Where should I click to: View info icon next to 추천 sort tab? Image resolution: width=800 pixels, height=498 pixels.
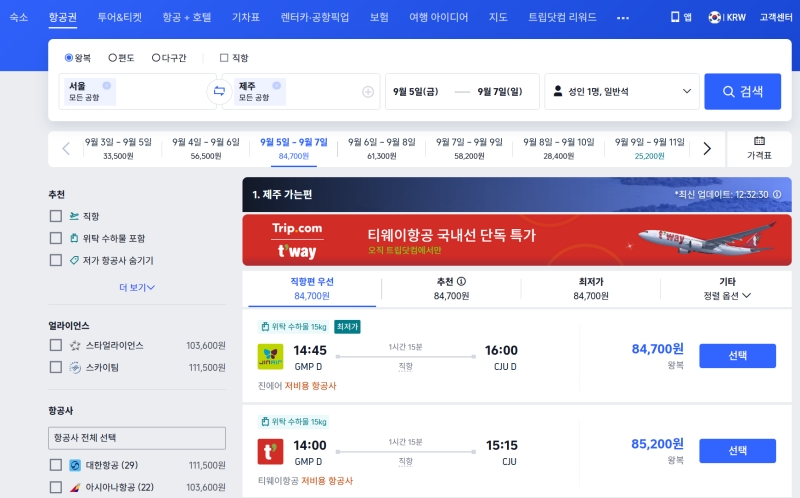[461, 281]
